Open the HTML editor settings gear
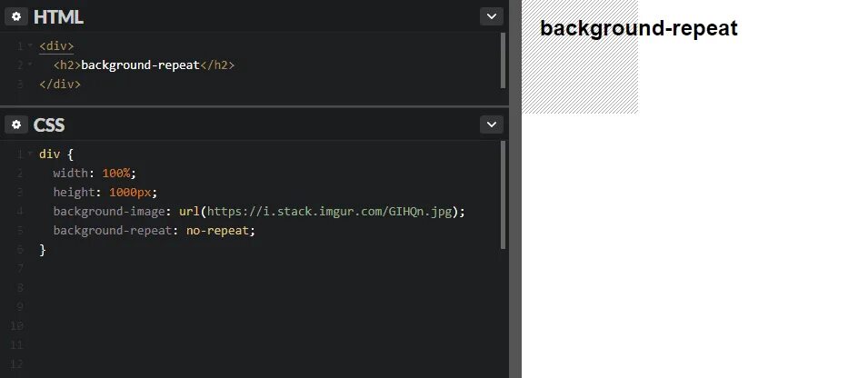Screen dimensions: 868x378 [x=16, y=16]
